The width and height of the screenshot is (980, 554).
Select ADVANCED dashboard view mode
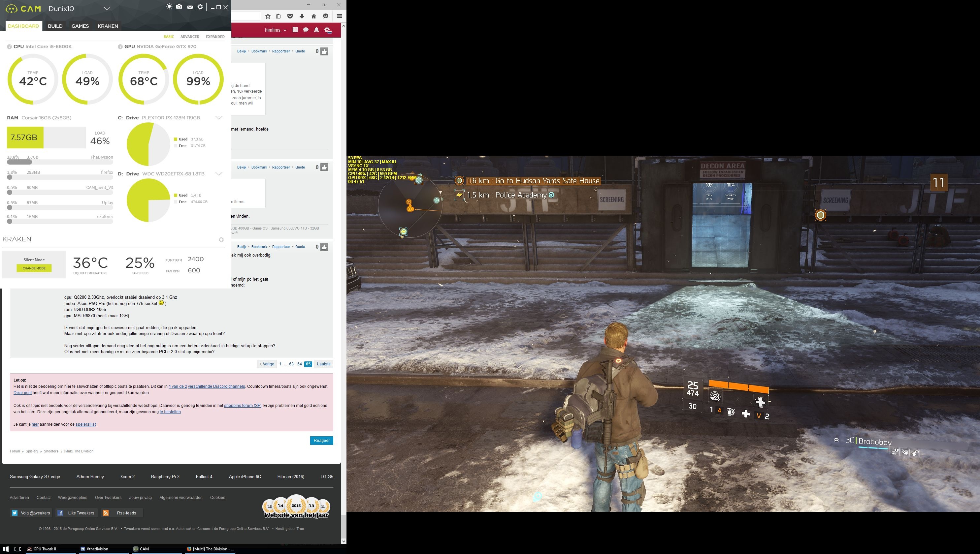[x=190, y=37]
